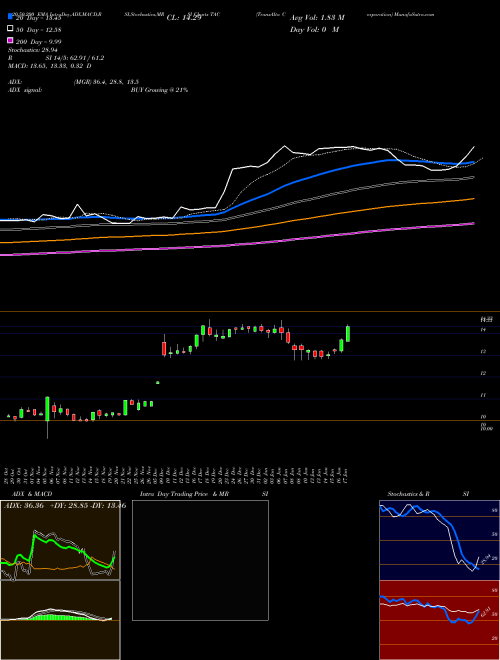Image resolution: width=500 pixels, height=660 pixels.
Task: Click the isolated tiny green gap candle
Action: tap(158, 383)
